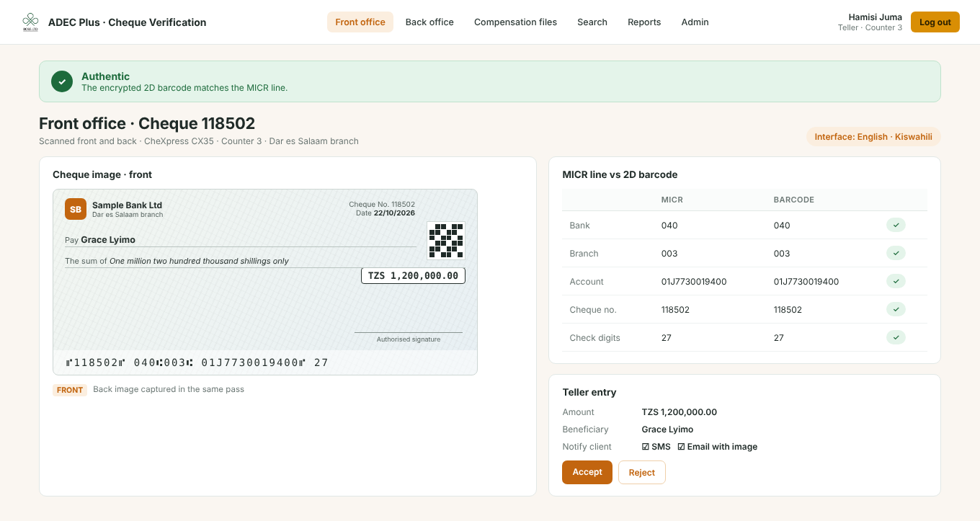This screenshot has height=521, width=980.
Task: Open the Front office tab
Action: [360, 22]
